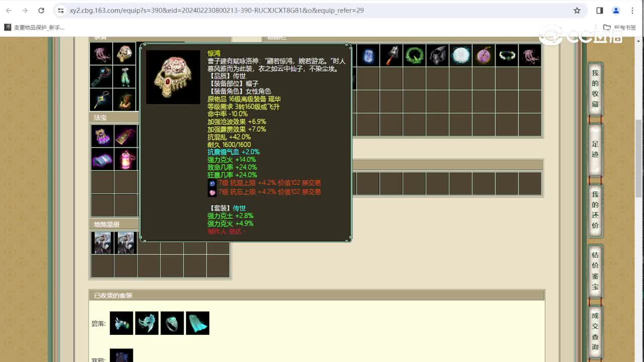Select the green robe outfit equipment icon
This screenshot has width=644, height=362.
pyautogui.click(x=124, y=77)
